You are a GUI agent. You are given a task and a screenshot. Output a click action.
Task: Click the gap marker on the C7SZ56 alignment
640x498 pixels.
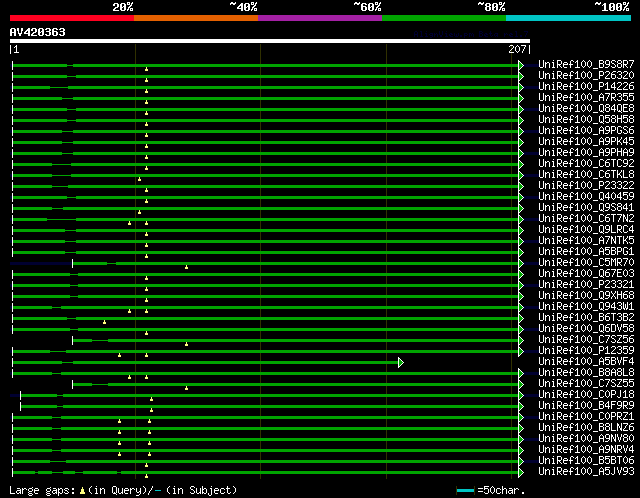[x=186, y=344]
